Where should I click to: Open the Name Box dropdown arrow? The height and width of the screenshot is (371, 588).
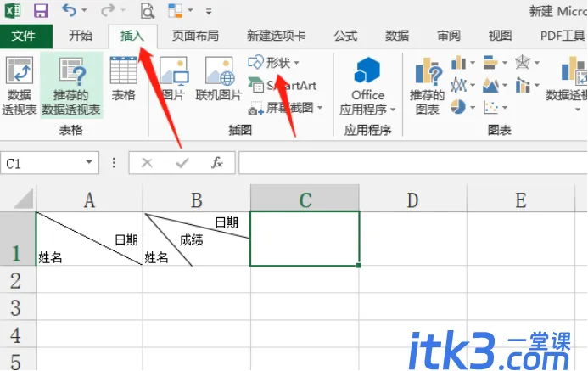point(89,162)
